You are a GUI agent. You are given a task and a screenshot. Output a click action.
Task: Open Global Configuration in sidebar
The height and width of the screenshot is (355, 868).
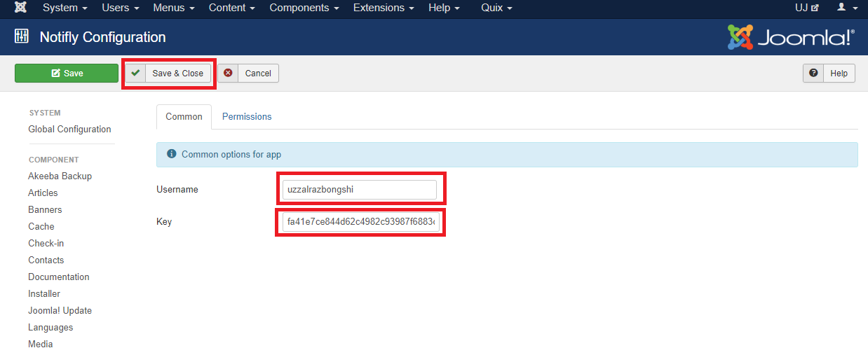point(69,130)
